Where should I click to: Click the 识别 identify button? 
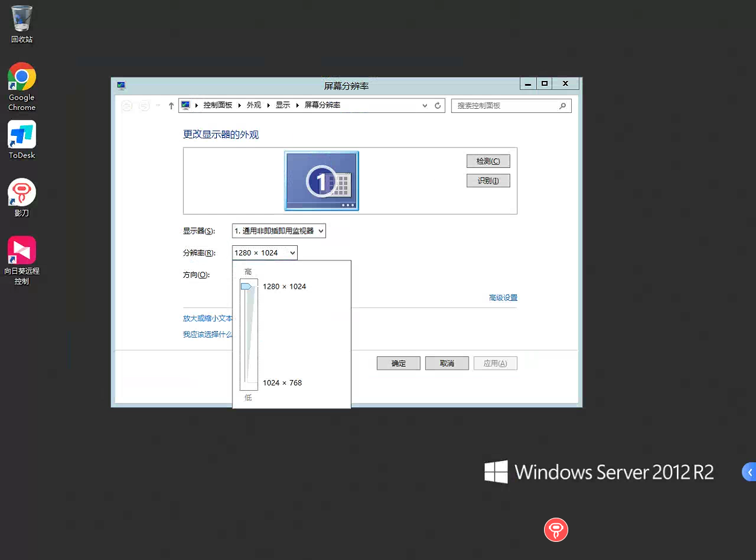tap(488, 181)
